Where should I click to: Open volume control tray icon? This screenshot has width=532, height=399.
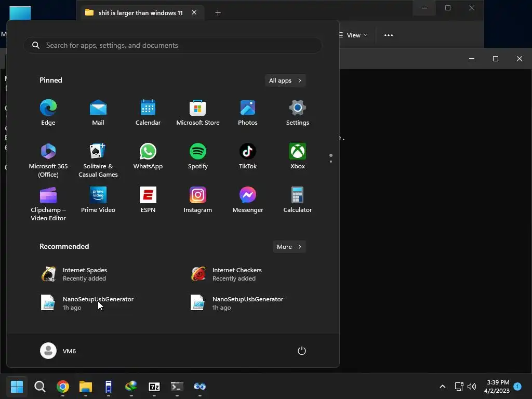[x=472, y=387]
